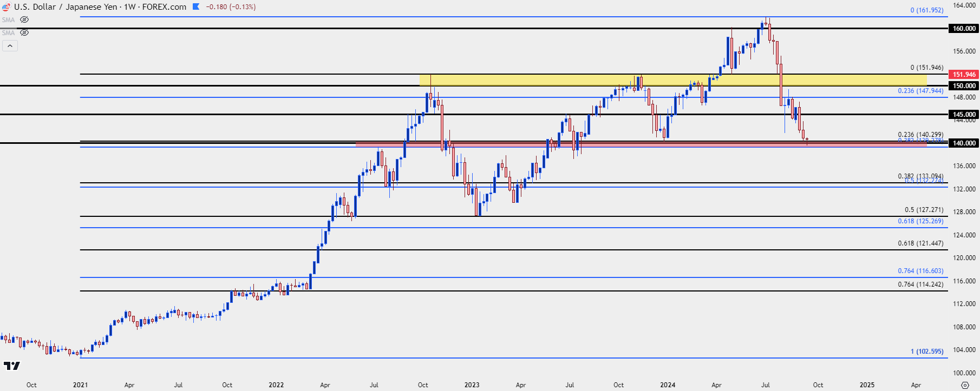Click the 0.764 (114.242) Fibonacci label
Viewport: 980px width, 391px height.
(x=920, y=284)
